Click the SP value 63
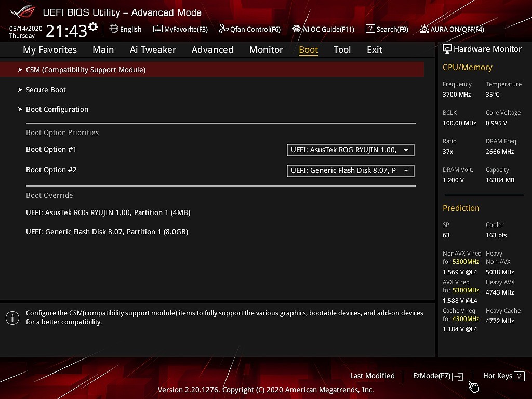Image resolution: width=532 pixels, height=399 pixels. tap(446, 235)
